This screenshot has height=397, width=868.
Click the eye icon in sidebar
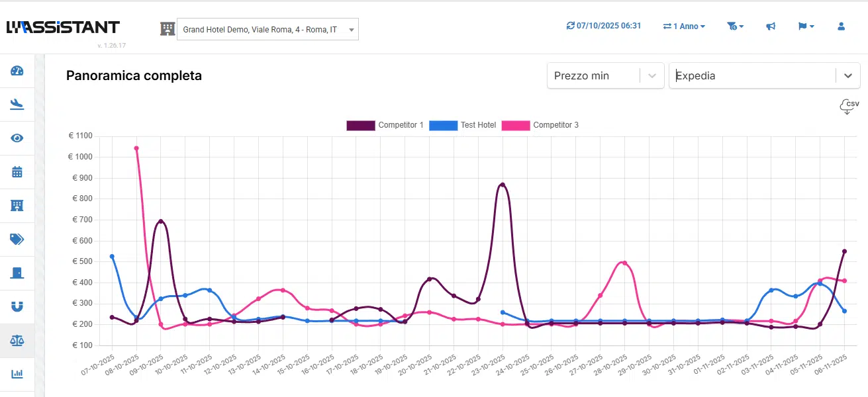pos(17,138)
